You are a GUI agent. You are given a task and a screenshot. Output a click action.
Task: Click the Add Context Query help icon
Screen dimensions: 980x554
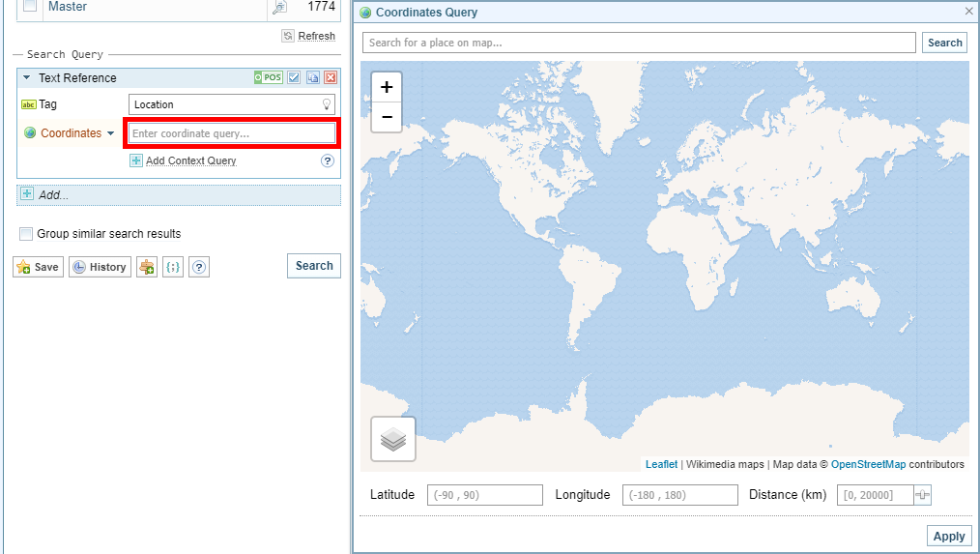328,160
